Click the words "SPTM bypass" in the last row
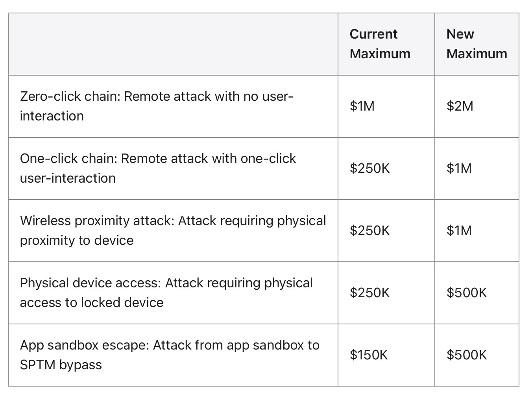 tap(61, 365)
